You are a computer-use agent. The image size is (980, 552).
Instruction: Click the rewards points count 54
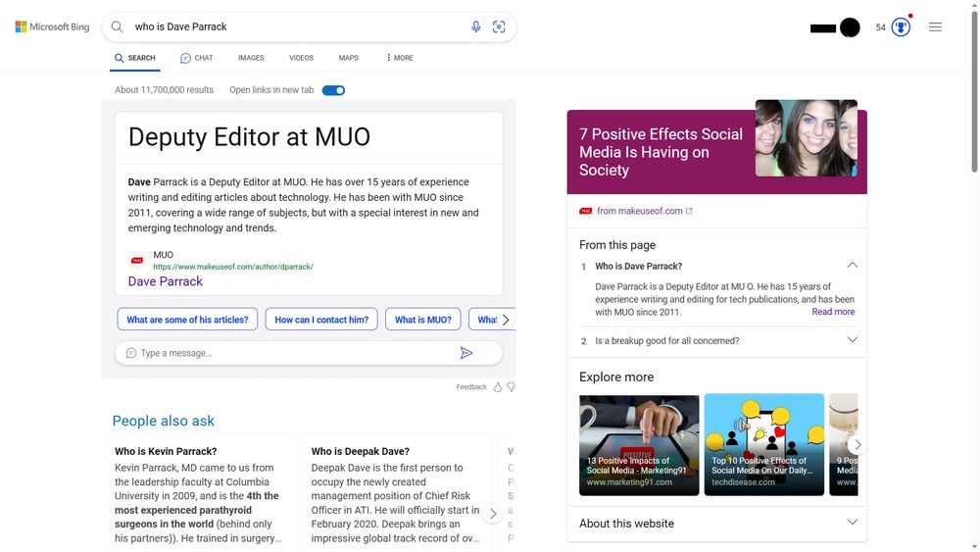[x=881, y=27]
